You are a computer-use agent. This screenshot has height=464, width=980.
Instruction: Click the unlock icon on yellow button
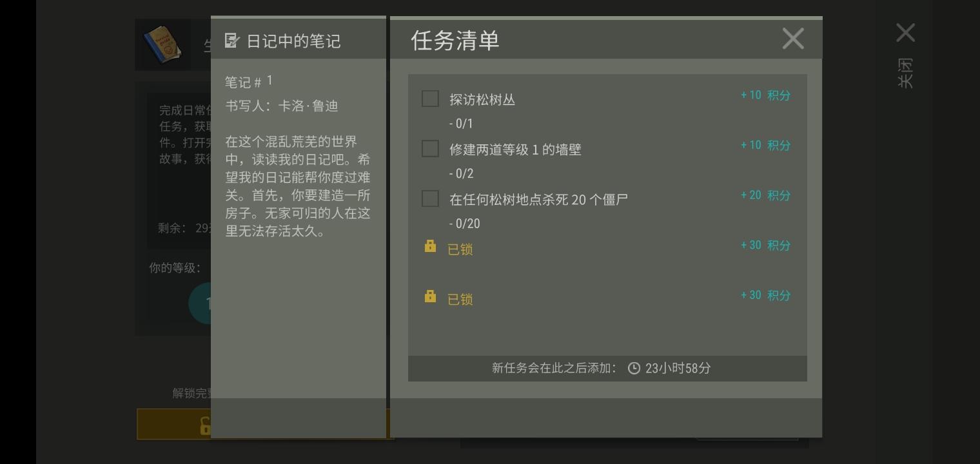(204, 425)
